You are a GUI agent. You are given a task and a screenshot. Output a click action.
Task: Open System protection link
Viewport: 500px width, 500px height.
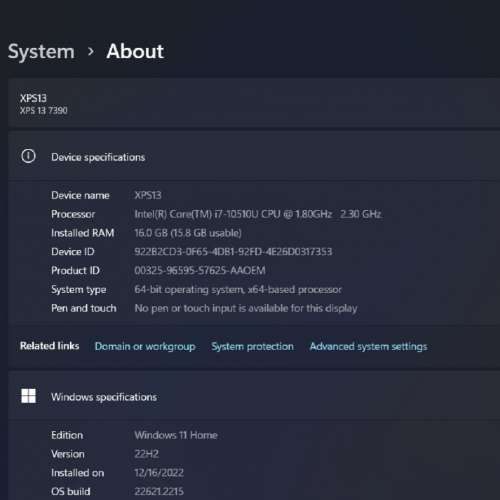[252, 346]
